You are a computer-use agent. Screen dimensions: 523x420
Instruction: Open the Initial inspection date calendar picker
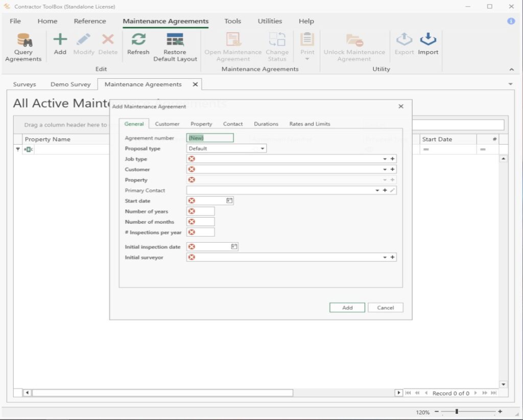[234, 247]
